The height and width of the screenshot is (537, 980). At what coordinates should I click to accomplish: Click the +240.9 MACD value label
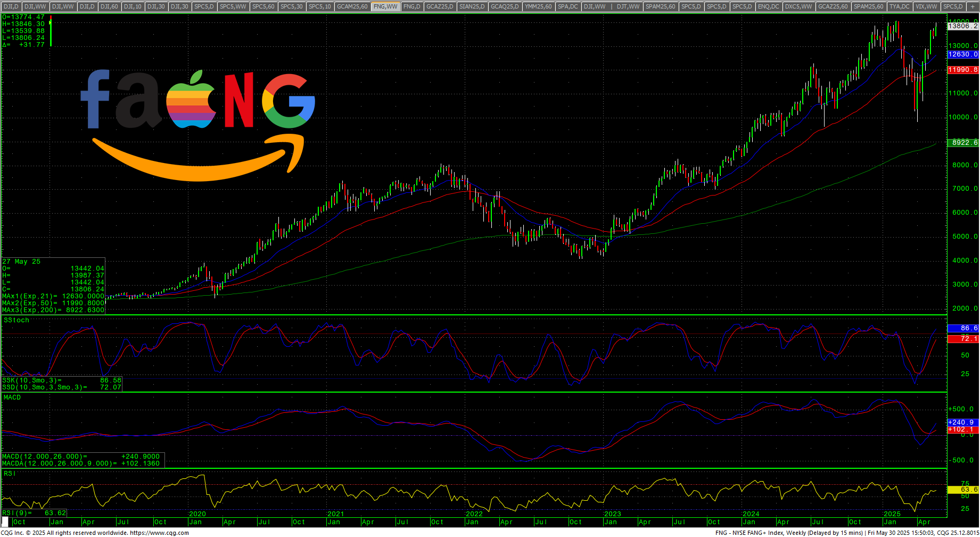963,422
